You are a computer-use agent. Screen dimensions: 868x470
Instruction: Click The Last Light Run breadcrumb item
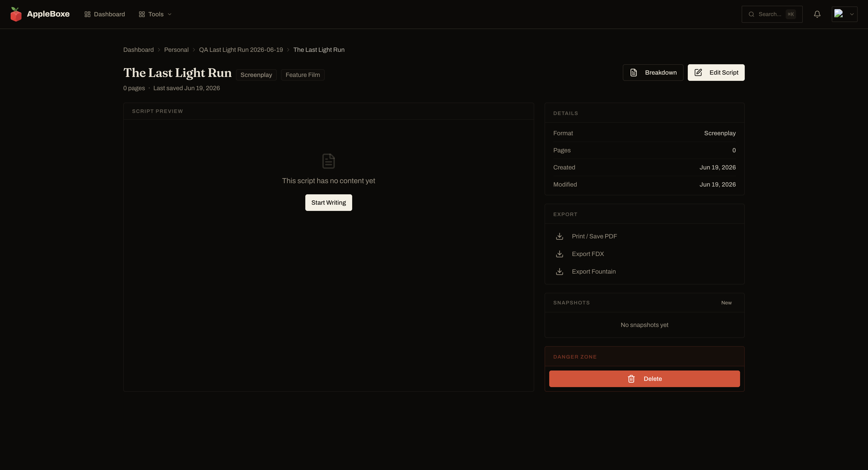(x=319, y=49)
